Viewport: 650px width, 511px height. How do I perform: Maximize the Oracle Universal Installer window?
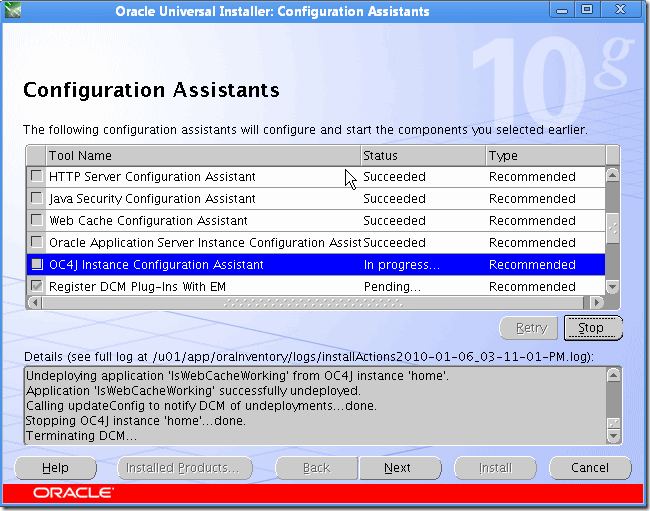point(587,10)
